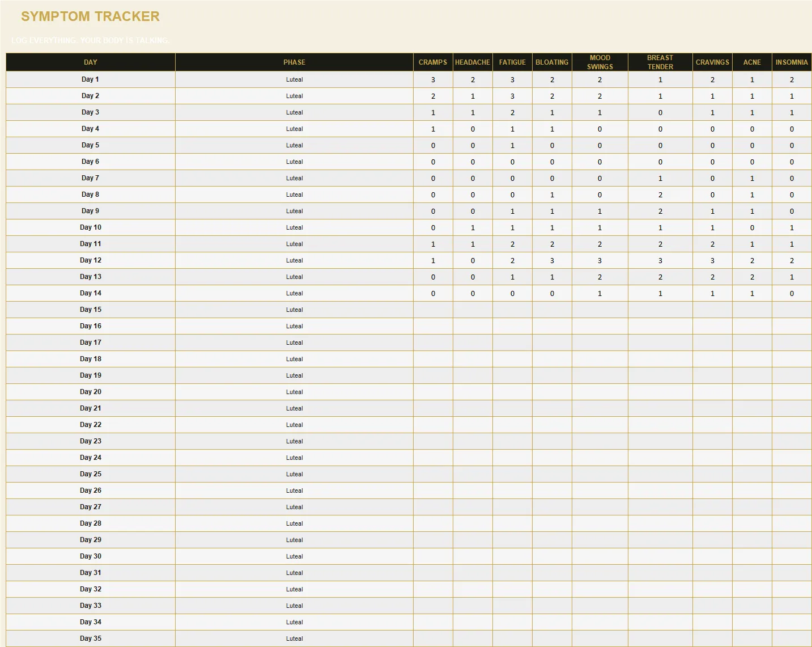Select Day 8 Breast Tender value cell

tap(660, 194)
